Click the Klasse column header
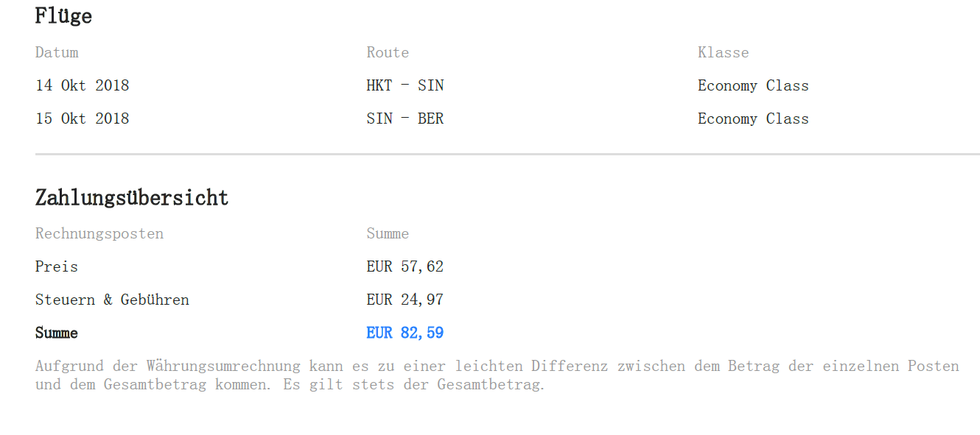The height and width of the screenshot is (435, 980). coord(723,52)
